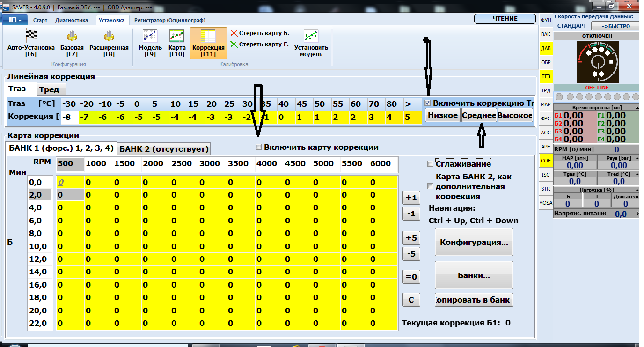Enable the Включить карту коррекции checkbox
This screenshot has width=644, height=347.
point(259,148)
